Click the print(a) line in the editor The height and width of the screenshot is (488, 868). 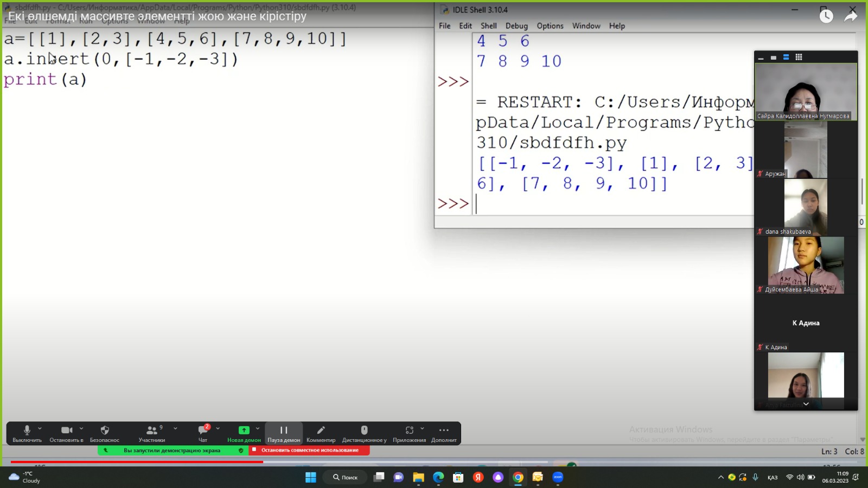pyautogui.click(x=45, y=79)
